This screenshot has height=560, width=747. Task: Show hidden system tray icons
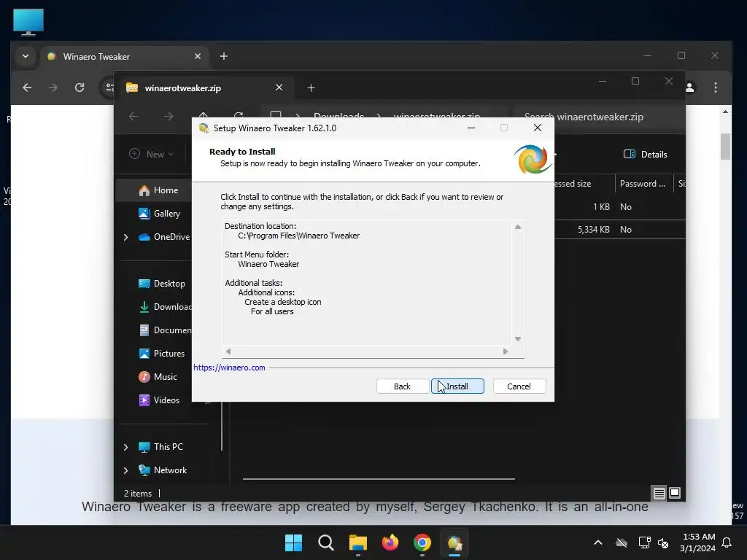click(598, 542)
